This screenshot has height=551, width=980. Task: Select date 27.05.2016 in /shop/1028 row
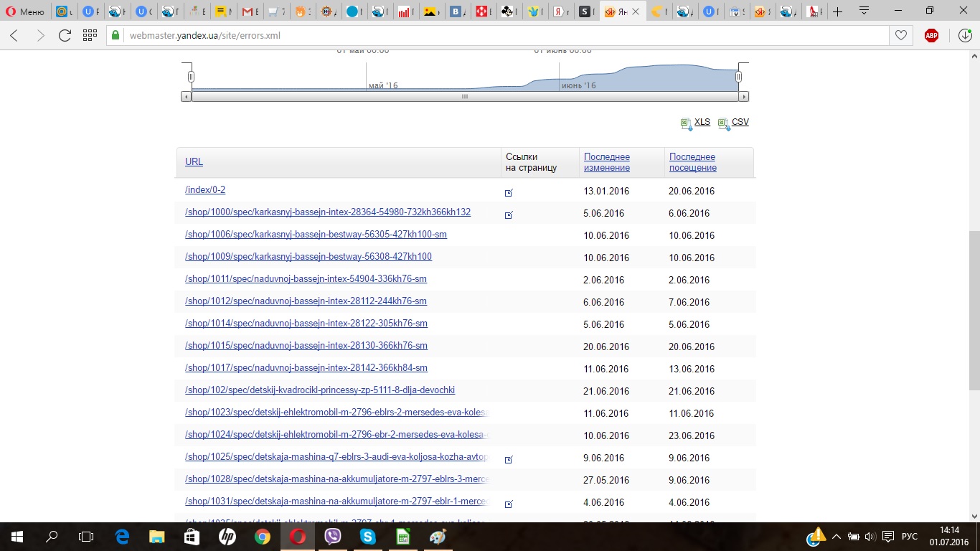tap(606, 481)
